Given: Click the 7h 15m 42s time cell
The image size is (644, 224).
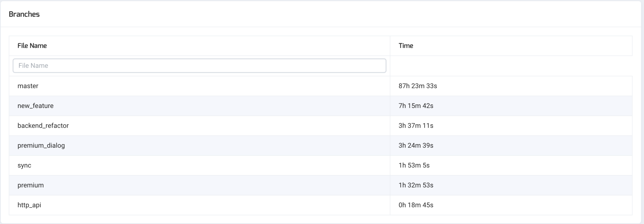Looking at the screenshot, I should click(x=416, y=106).
